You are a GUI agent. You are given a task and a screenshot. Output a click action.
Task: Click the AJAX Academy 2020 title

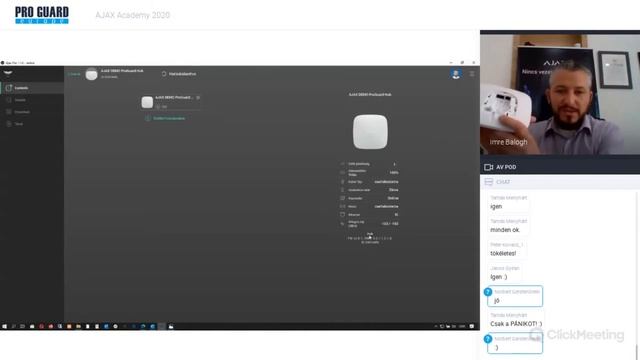133,15
